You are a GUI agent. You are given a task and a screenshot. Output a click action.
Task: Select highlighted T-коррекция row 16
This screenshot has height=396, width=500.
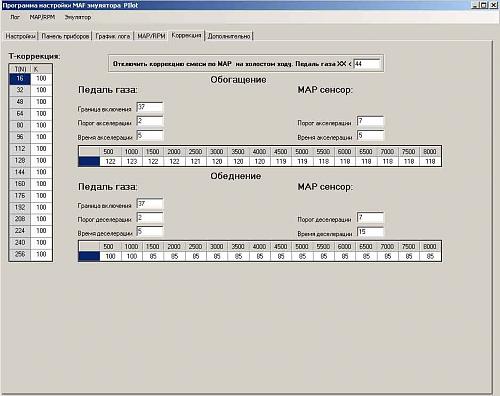click(x=20, y=79)
